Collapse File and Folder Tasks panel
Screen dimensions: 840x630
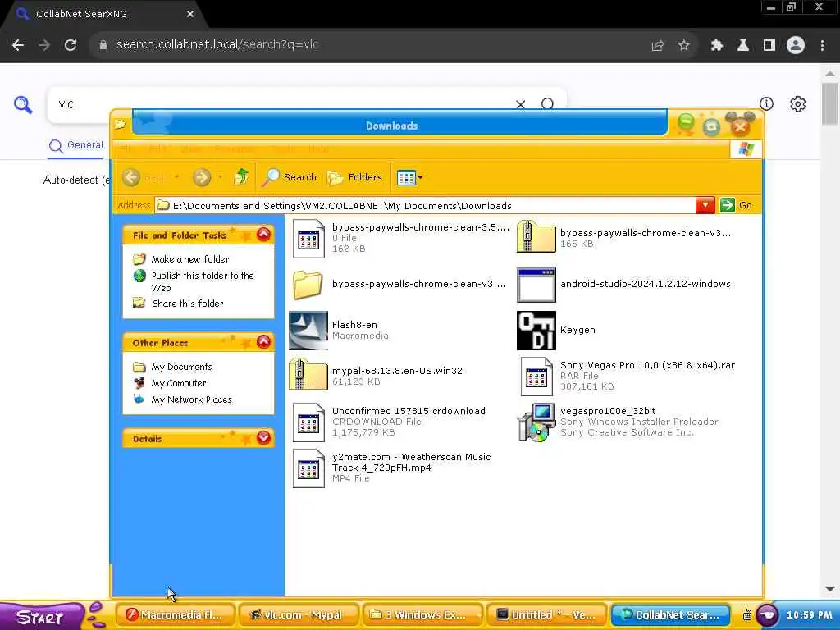point(263,235)
